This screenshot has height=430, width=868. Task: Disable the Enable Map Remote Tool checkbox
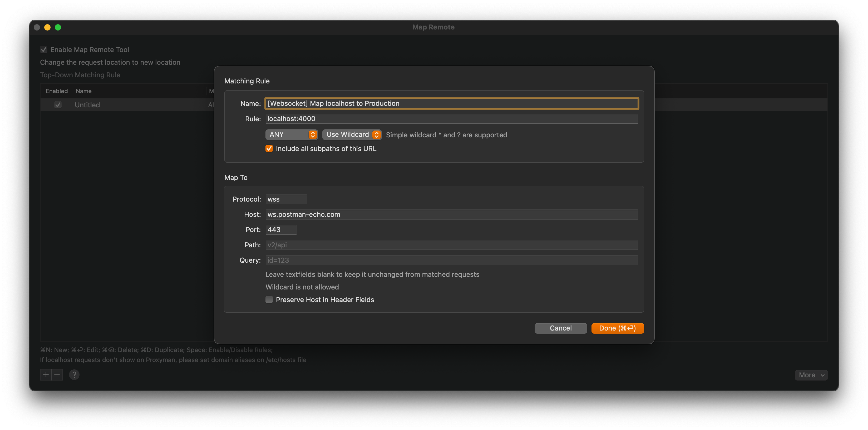[44, 49]
